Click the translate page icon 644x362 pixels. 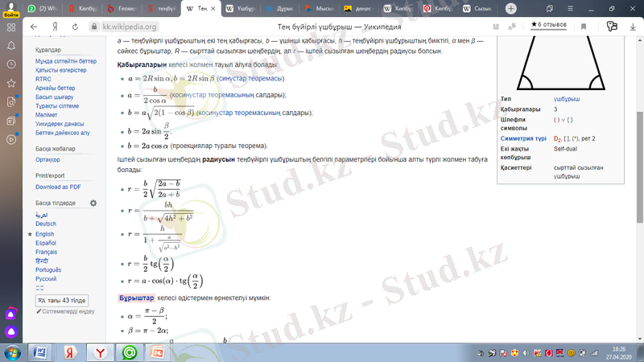pos(512,27)
